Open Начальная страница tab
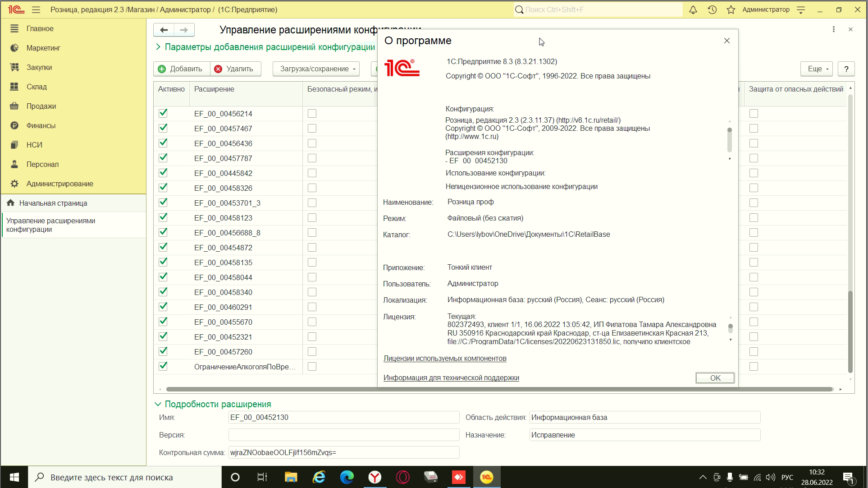Screen dimensions: 868x488 coord(73,203)
